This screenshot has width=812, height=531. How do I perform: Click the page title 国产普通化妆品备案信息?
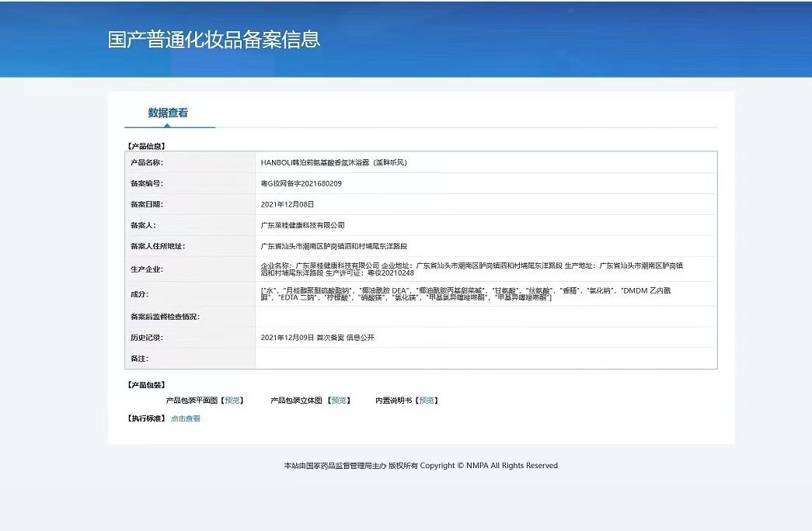[214, 40]
